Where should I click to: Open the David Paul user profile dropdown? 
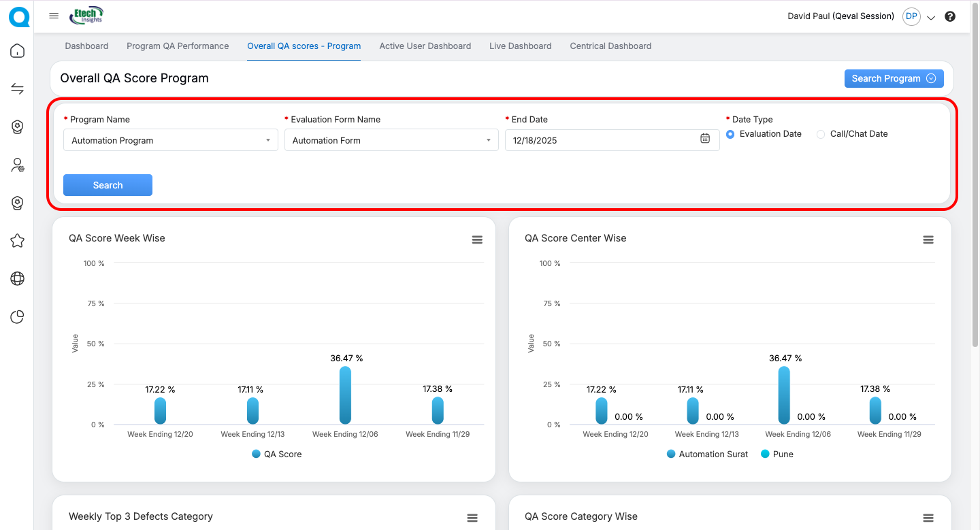tap(931, 17)
